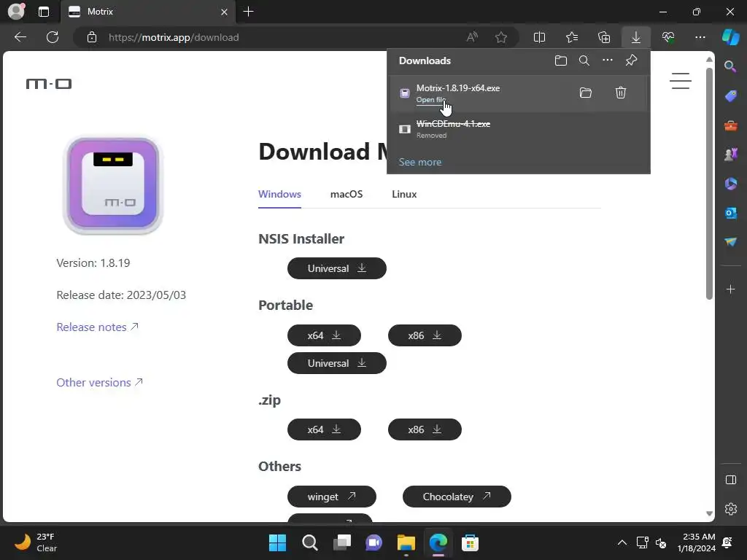Open File Explorer from taskbar

click(406, 542)
